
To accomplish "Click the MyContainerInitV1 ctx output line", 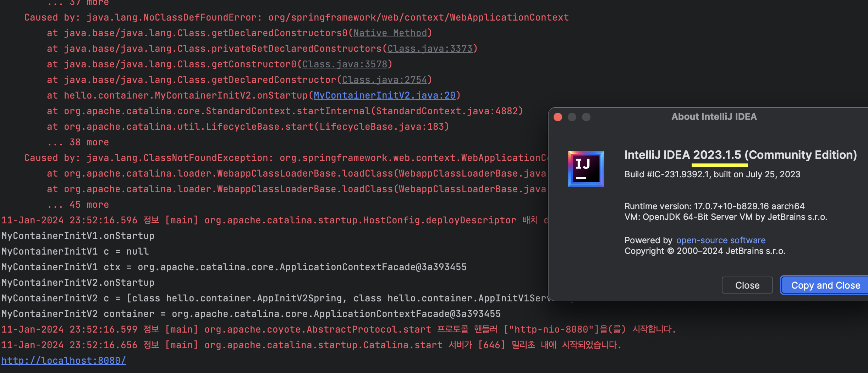I will pos(234,267).
